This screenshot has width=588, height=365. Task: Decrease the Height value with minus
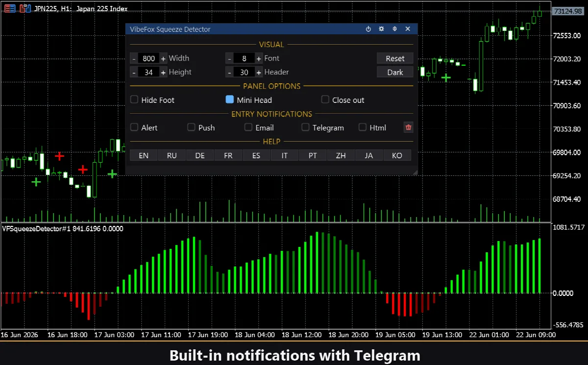[134, 73]
